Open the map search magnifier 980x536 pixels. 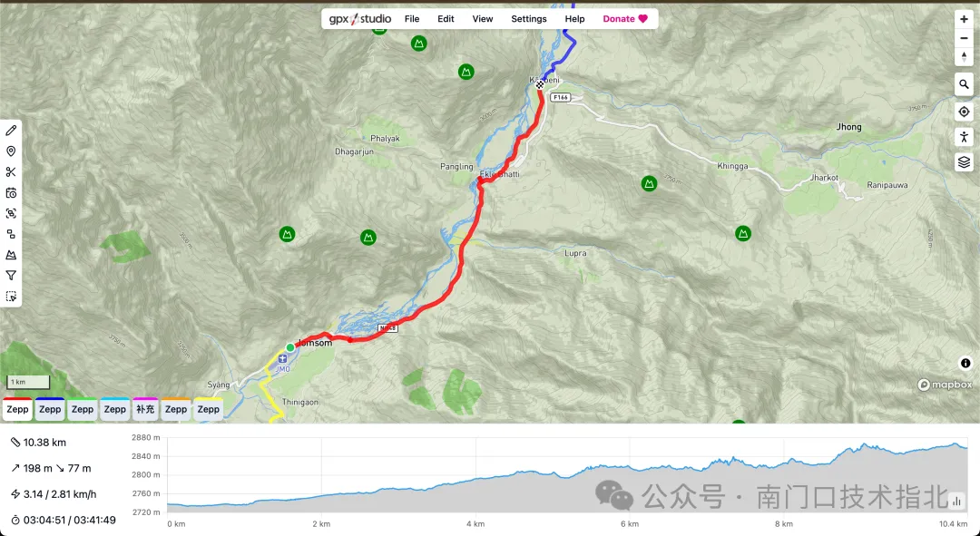coord(964,84)
